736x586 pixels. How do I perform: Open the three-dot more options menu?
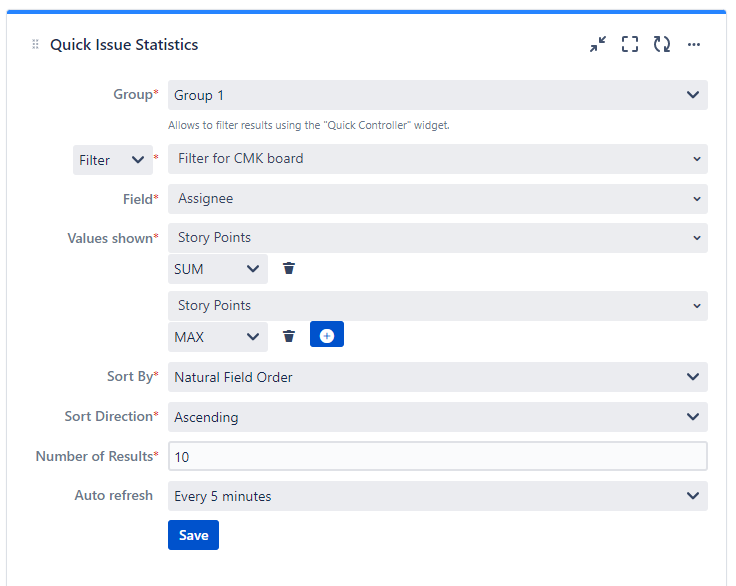pyautogui.click(x=694, y=45)
